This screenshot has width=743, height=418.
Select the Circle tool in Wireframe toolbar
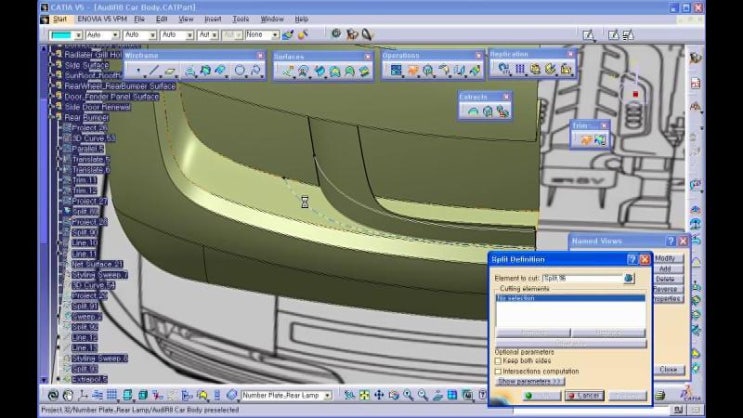(240, 71)
